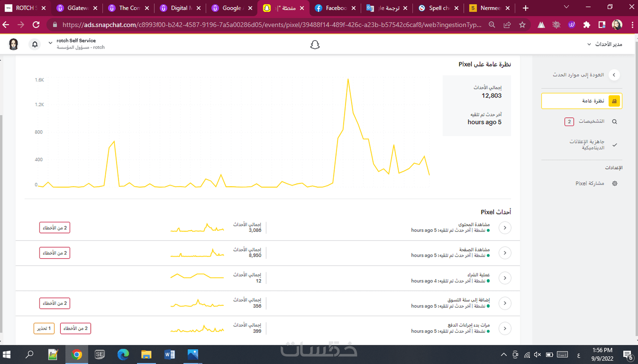The image size is (638, 364).
Task: Click the gear icon for مشاركة Pixel
Action: click(615, 184)
